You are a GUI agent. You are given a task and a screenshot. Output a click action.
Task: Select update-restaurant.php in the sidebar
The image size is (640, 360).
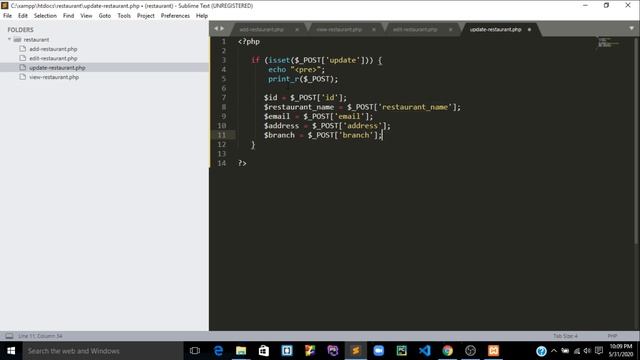point(57,68)
